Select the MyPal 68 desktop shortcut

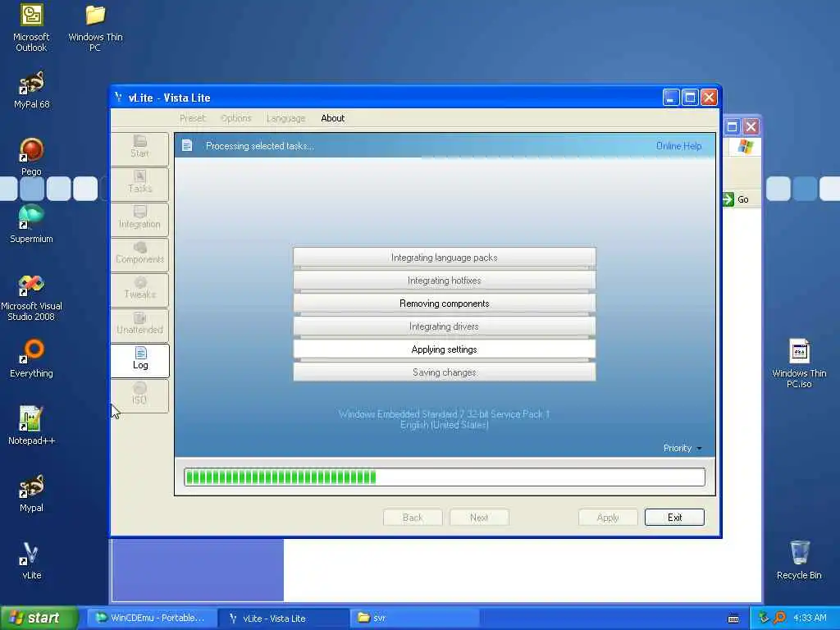point(31,90)
